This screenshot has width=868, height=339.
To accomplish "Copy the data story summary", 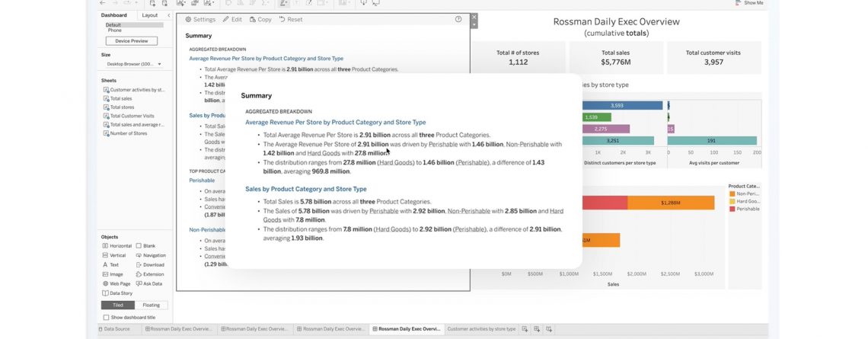I will tap(260, 19).
